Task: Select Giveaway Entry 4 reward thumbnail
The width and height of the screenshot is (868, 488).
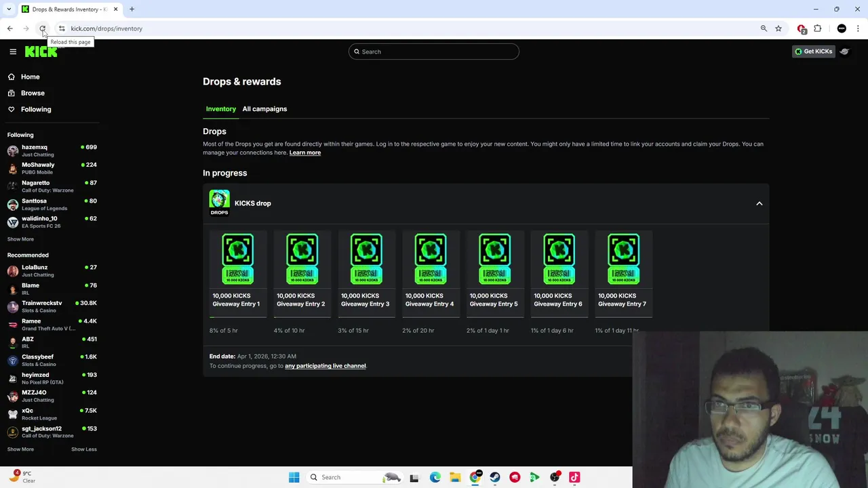Action: [431, 259]
